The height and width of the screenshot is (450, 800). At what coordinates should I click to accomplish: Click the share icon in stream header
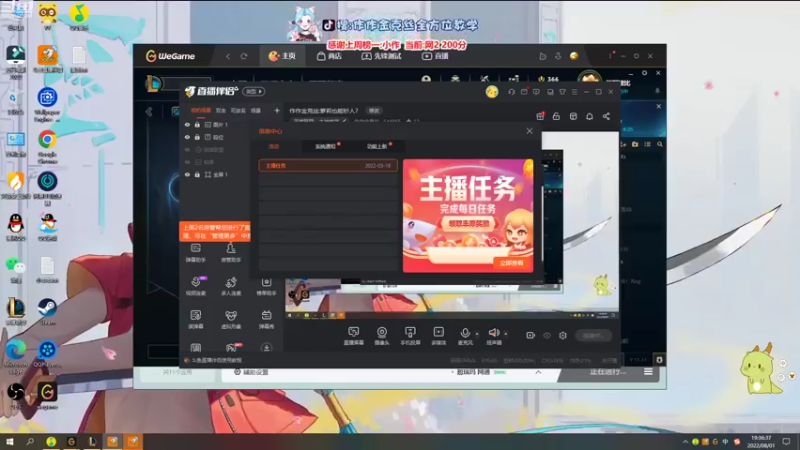pyautogui.click(x=606, y=116)
